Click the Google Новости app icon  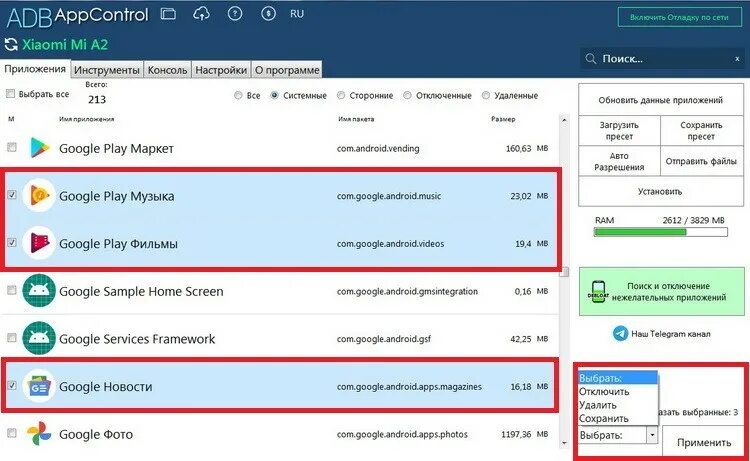[x=39, y=386]
